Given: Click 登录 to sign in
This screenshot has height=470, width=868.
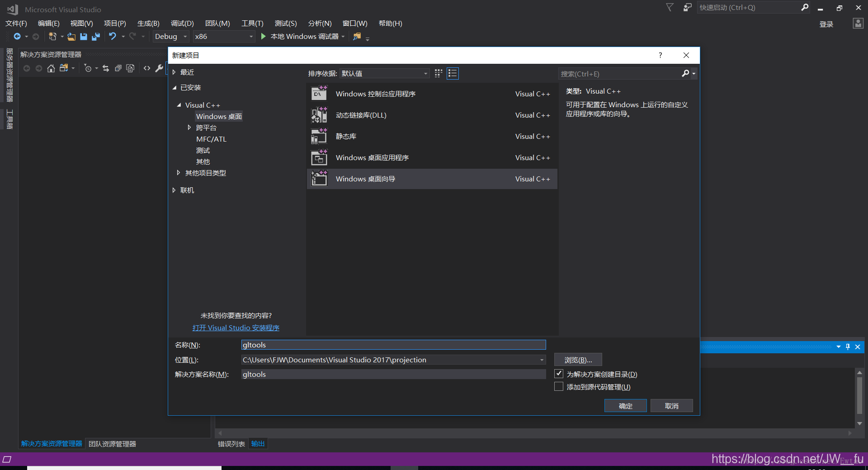Looking at the screenshot, I should pos(826,24).
